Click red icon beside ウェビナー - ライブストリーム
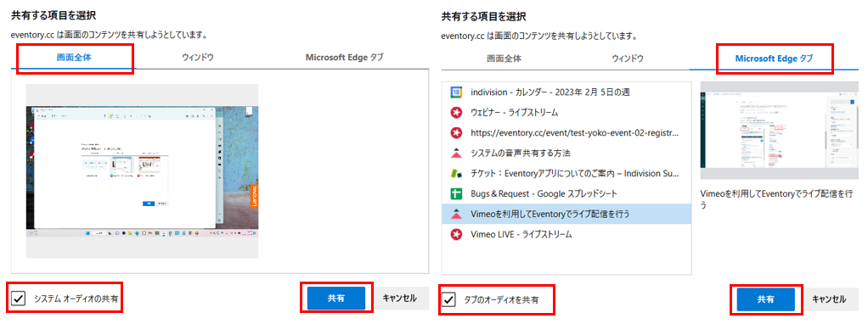Screen dimensions: 868x324 coord(456,112)
